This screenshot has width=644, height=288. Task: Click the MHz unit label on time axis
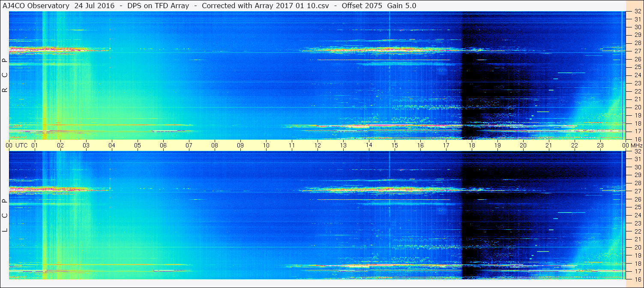click(x=636, y=145)
